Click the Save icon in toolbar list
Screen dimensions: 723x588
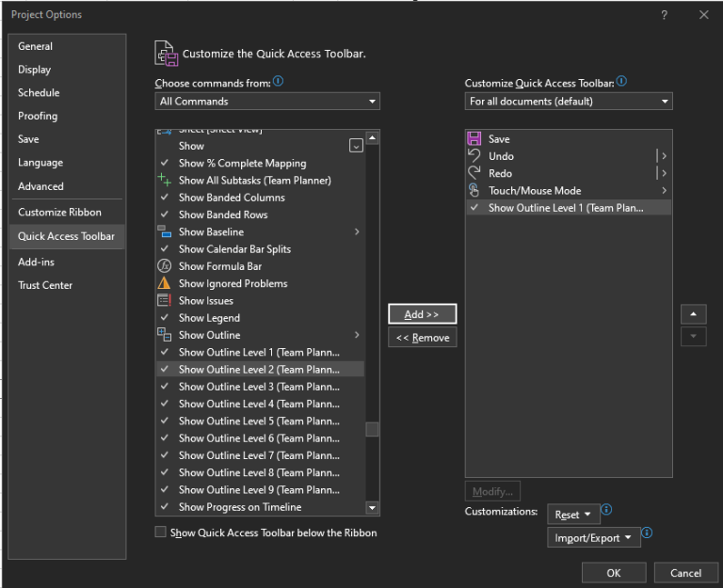click(474, 139)
